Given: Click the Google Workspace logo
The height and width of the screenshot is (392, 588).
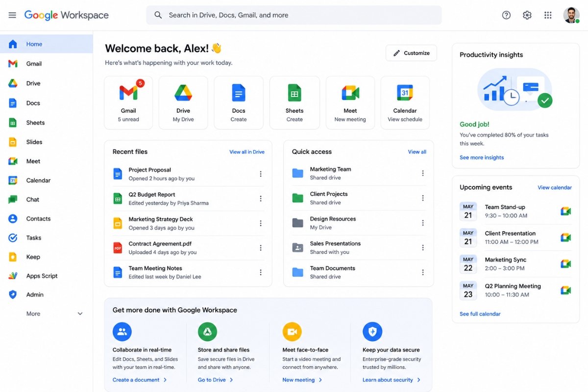Looking at the screenshot, I should tap(67, 15).
